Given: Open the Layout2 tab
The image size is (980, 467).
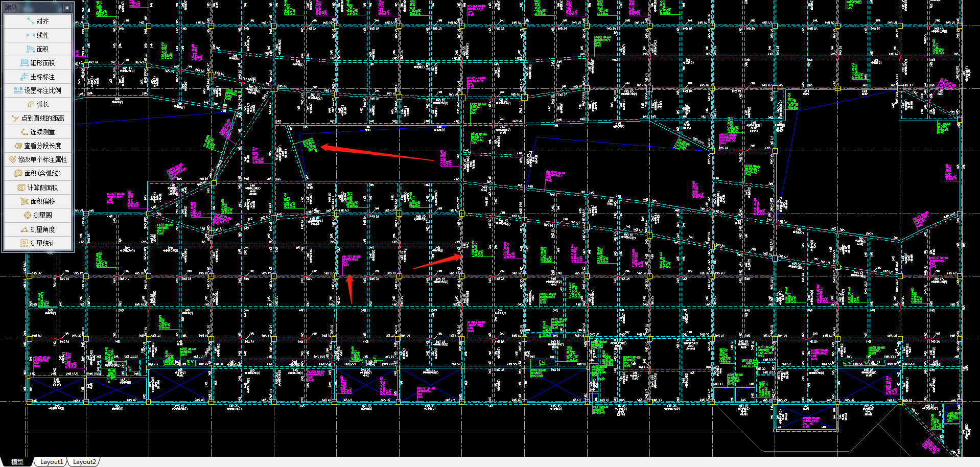Looking at the screenshot, I should (84, 462).
